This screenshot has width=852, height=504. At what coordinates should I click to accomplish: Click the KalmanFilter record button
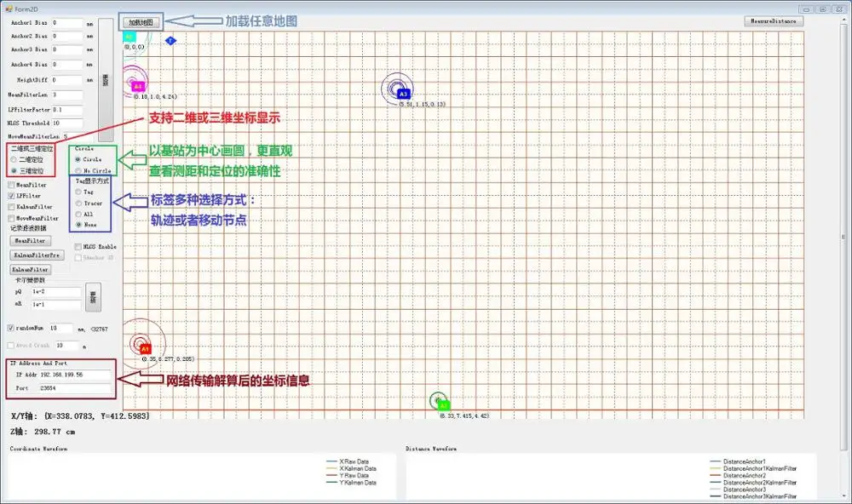point(31,269)
